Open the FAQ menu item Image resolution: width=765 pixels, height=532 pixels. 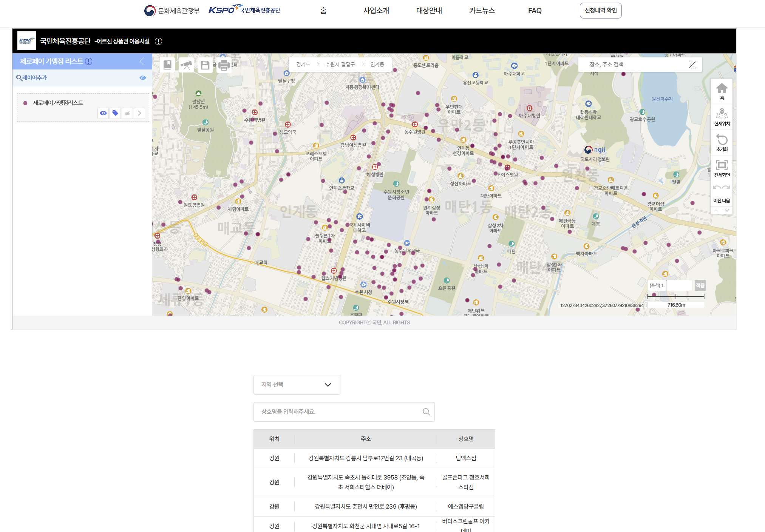click(x=535, y=11)
